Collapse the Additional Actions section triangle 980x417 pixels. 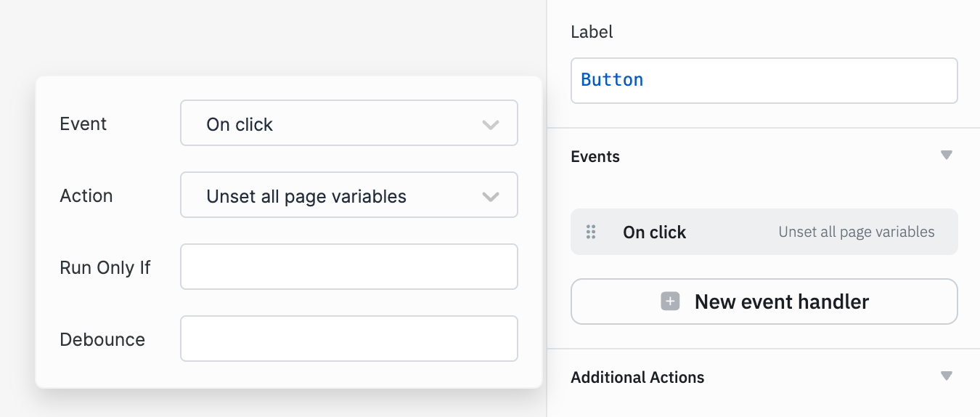[946, 376]
